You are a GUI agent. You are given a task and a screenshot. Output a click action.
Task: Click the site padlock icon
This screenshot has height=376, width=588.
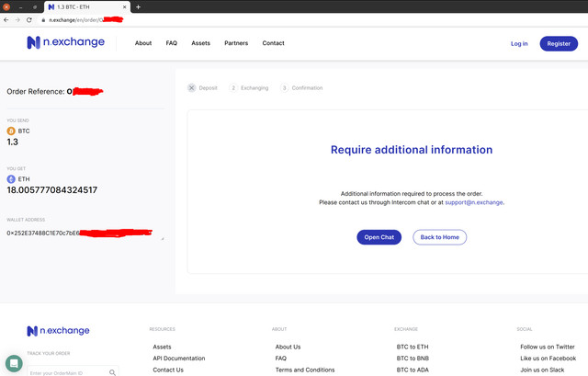point(43,20)
